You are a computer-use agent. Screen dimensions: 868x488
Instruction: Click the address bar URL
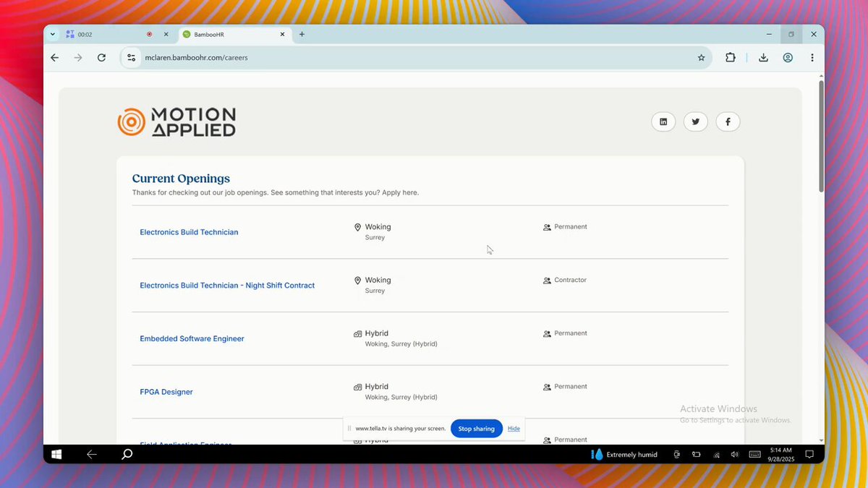pos(196,58)
